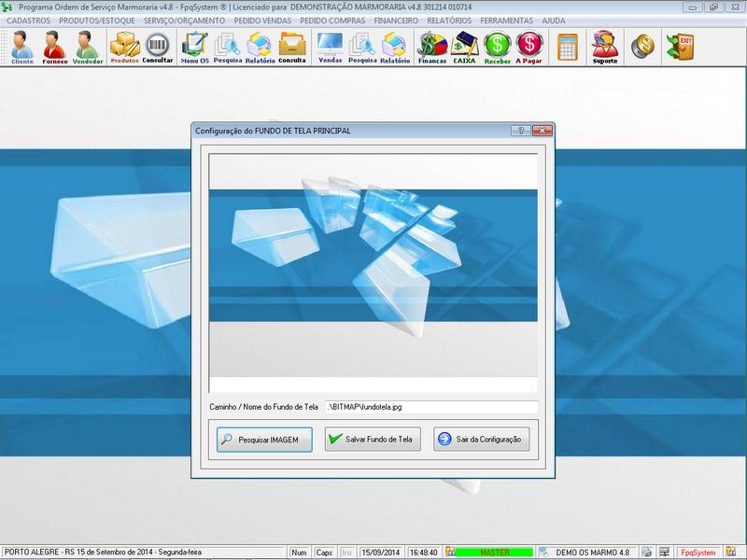Open the FINANCEIRO menu
Screen dimensions: 747x560
396,21
